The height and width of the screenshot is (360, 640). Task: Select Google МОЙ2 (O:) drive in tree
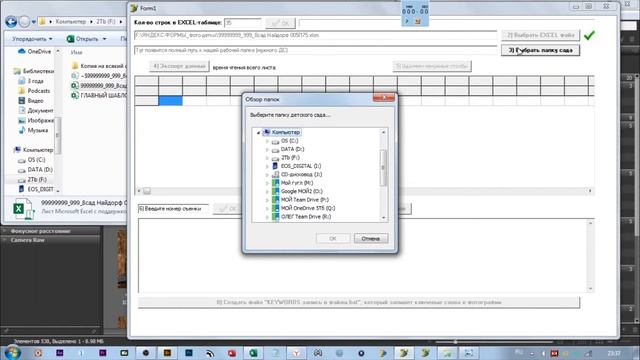pos(302,191)
